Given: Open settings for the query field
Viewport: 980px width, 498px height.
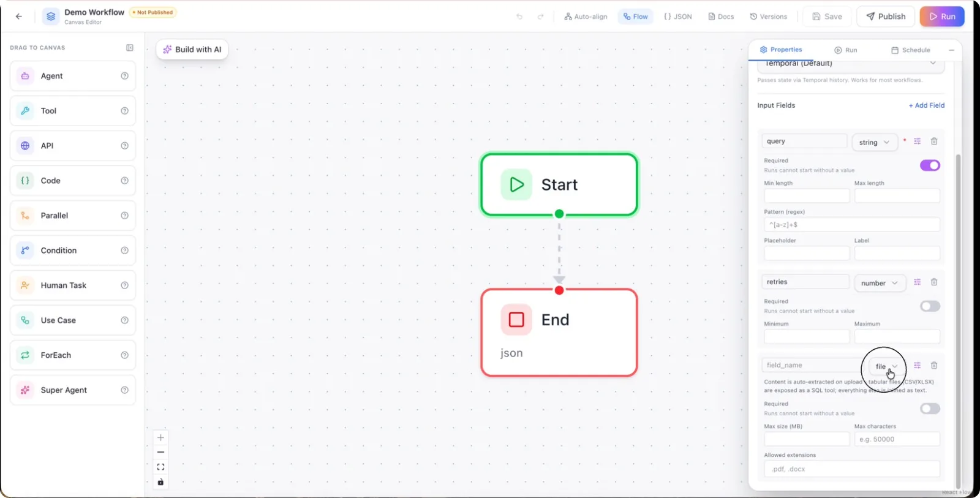Looking at the screenshot, I should (917, 141).
